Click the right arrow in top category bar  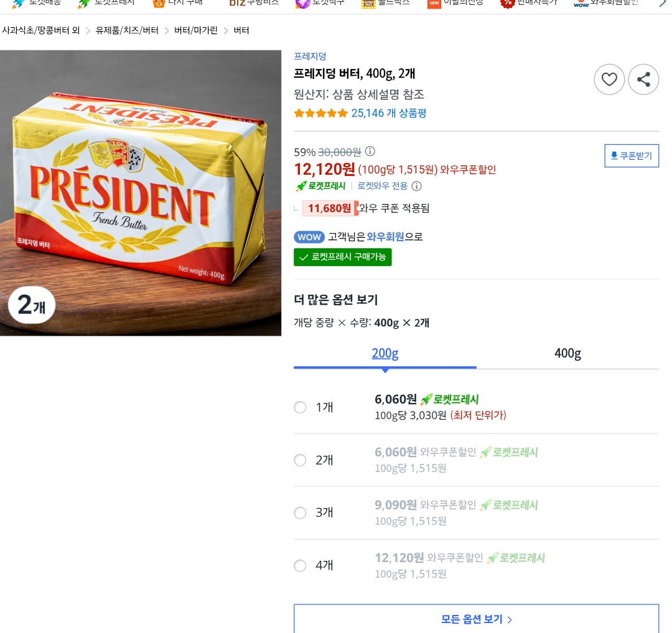click(x=663, y=3)
